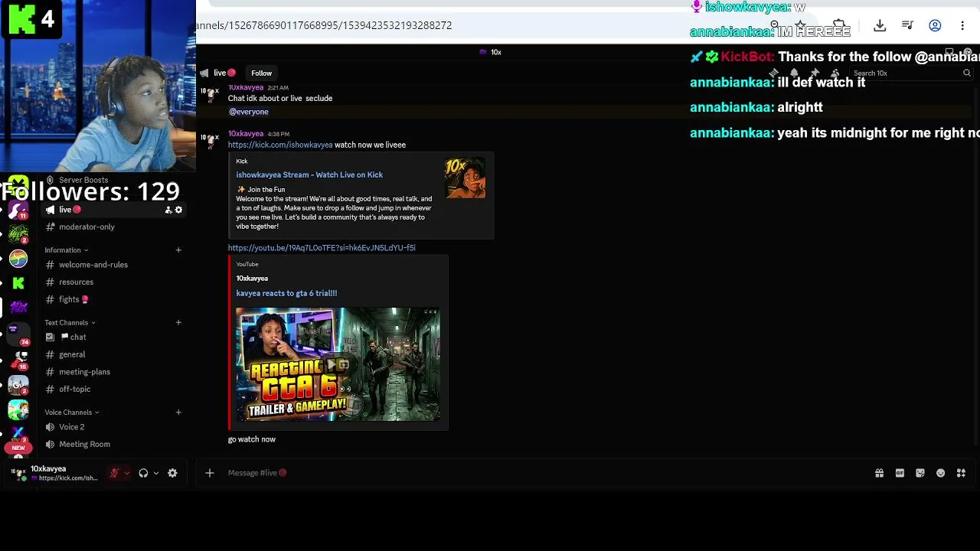The width and height of the screenshot is (980, 551).
Task: Open the YouTube video URL link
Action: click(322, 248)
